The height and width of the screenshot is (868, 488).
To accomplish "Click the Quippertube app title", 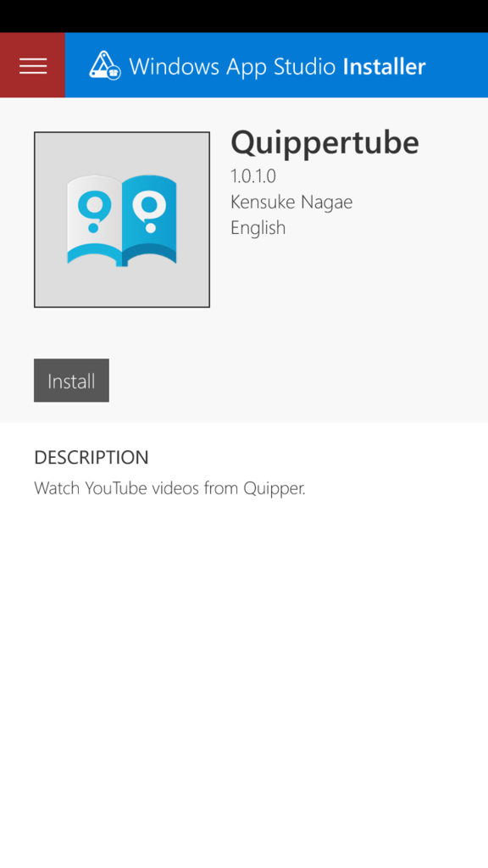I will [324, 142].
